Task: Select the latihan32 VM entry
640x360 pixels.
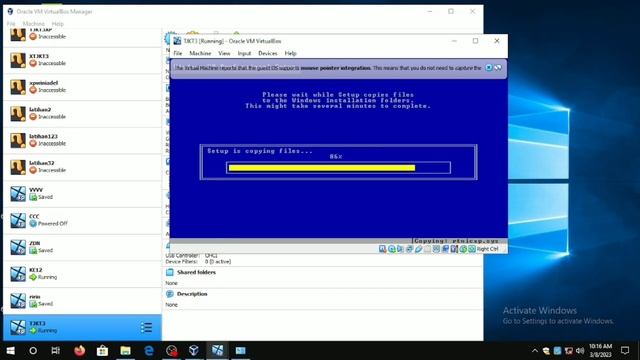Action: (x=82, y=167)
